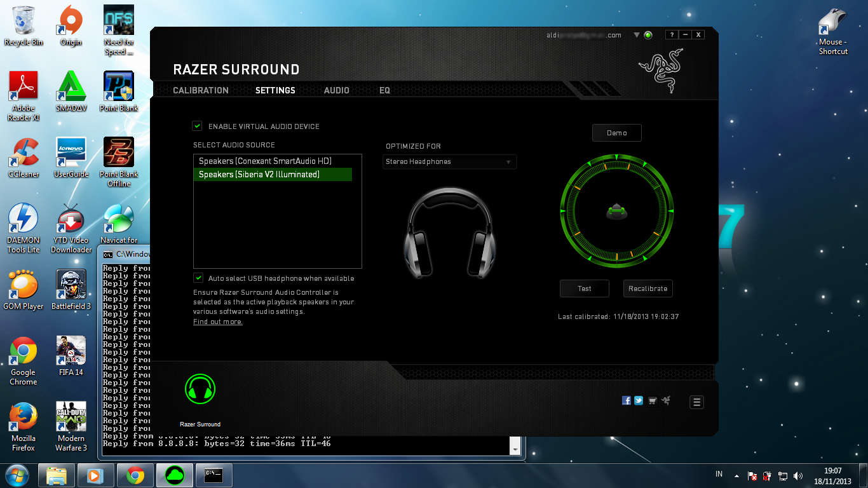The image size is (868, 488).
Task: Open Recycle Bin desktop icon
Action: (x=24, y=26)
